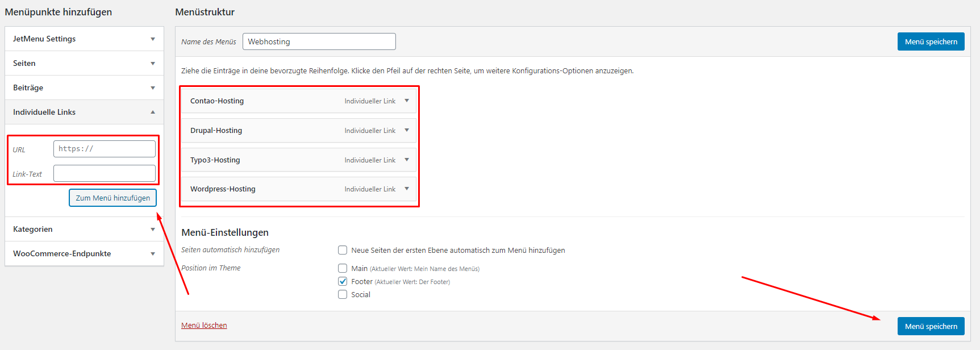Check the Main theme position checkbox
980x350 pixels.
click(x=343, y=268)
